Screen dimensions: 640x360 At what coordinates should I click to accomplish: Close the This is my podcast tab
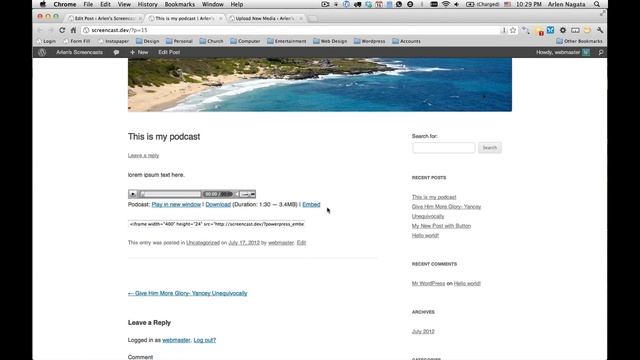221,18
